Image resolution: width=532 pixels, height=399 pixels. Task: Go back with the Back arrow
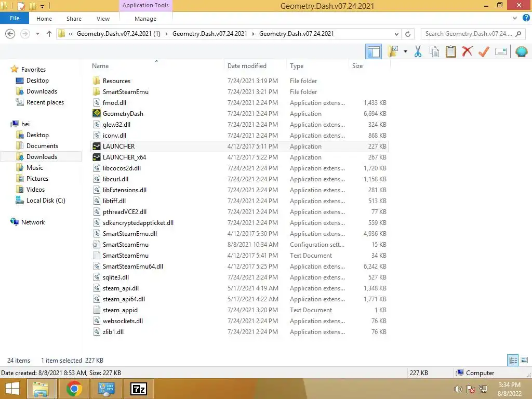(10, 34)
